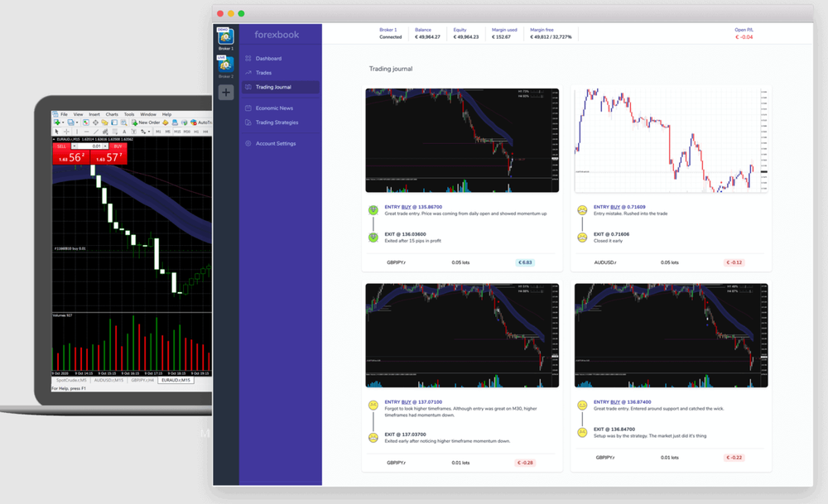Screen dimensions: 828x504
Task: Click the BUY link at 137.07100 entry
Action: coord(406,402)
